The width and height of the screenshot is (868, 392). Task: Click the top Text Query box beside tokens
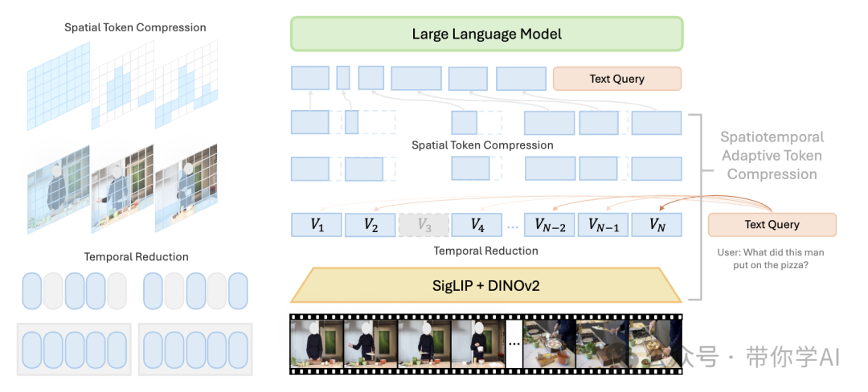coord(617,79)
